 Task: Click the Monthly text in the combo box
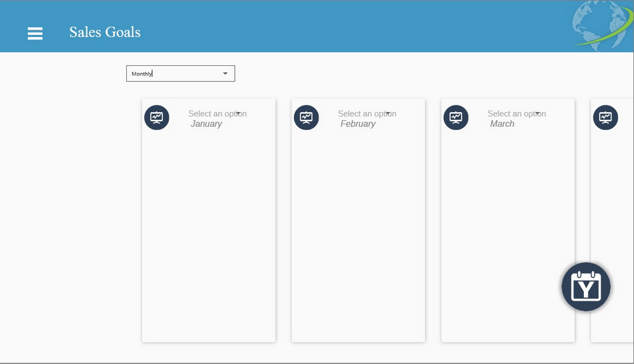point(142,74)
